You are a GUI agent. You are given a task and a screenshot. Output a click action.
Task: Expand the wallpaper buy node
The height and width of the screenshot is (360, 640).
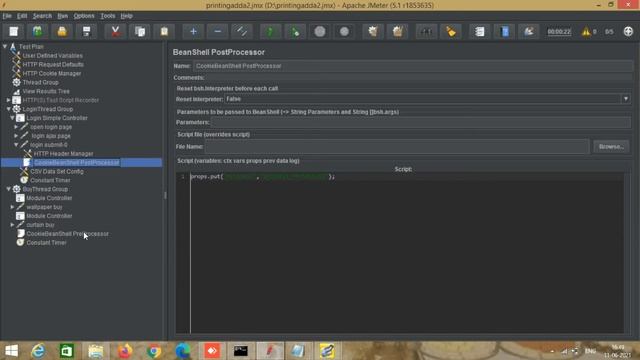point(12,207)
